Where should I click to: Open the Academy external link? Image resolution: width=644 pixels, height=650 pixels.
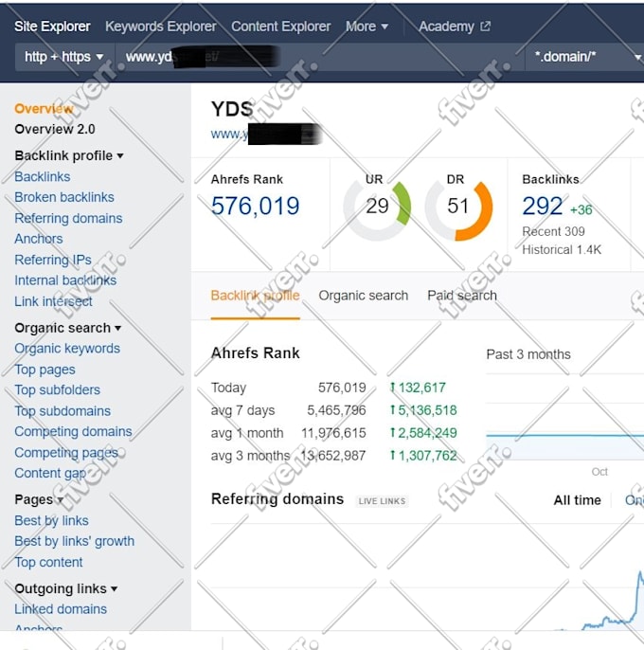click(x=455, y=27)
